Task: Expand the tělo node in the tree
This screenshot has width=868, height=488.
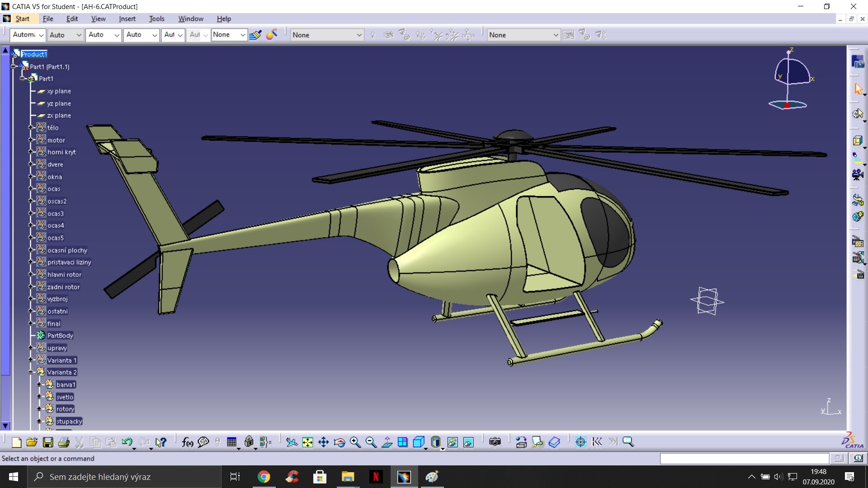Action: (31, 127)
